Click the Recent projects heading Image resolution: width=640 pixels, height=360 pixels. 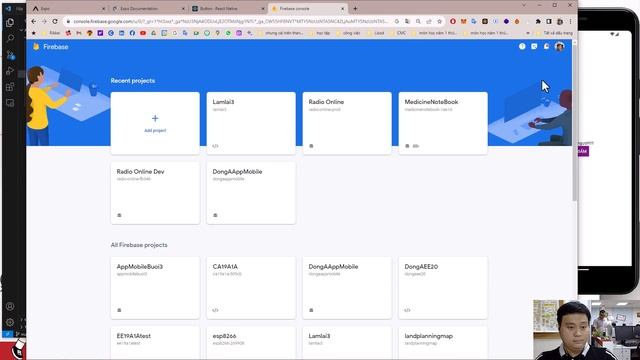(x=133, y=81)
